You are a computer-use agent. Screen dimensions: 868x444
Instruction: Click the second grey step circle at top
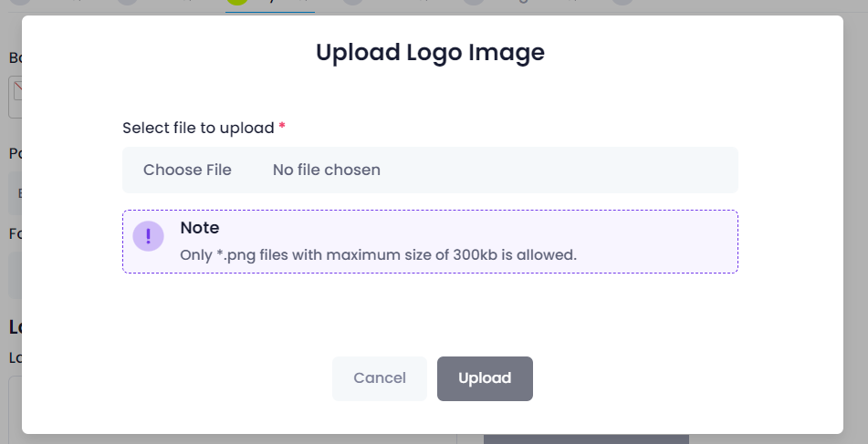127,2
